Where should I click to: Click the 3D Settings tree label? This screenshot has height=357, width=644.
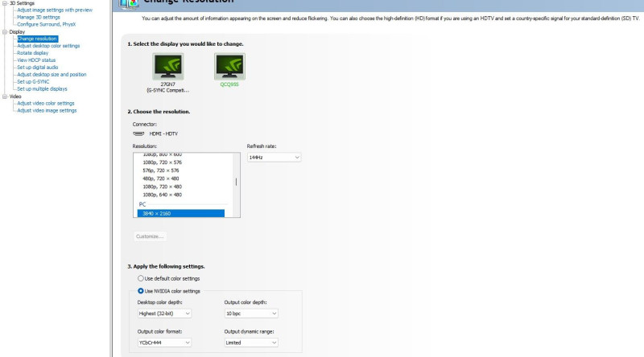point(23,3)
